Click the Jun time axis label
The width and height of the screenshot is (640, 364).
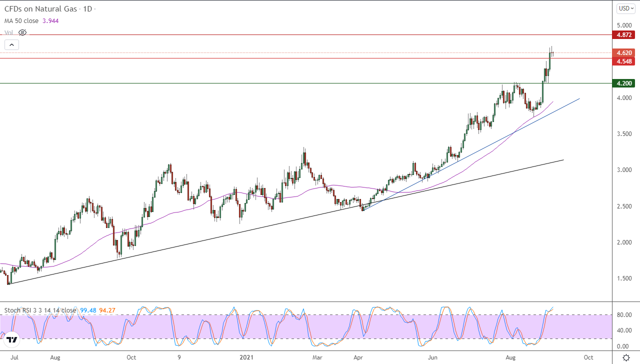coord(433,357)
